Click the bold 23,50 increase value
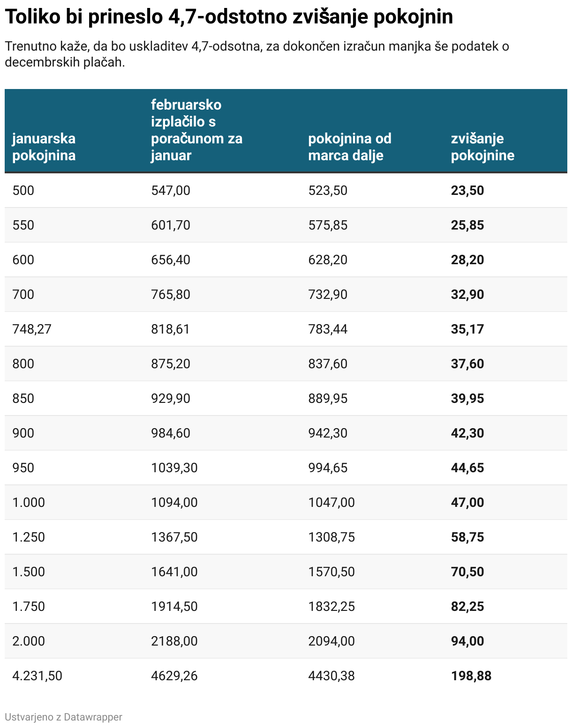Viewport: 572px width, 728px height. [x=467, y=190]
